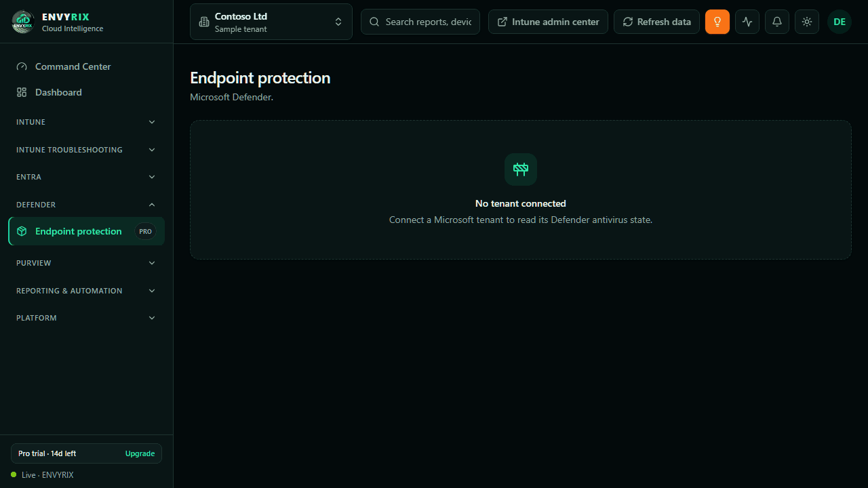Expand the Intune section

87,122
